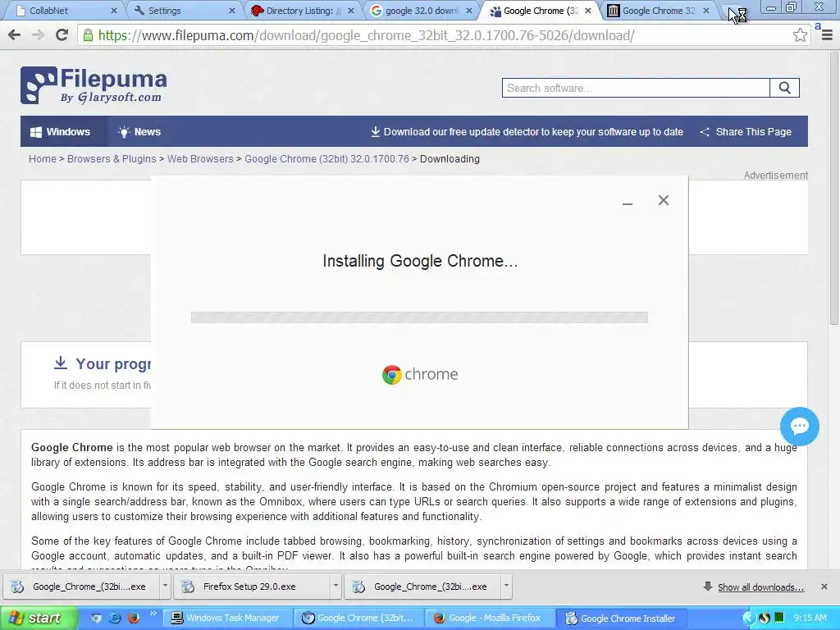
Task: Close the CollabNet tab
Action: [113, 11]
